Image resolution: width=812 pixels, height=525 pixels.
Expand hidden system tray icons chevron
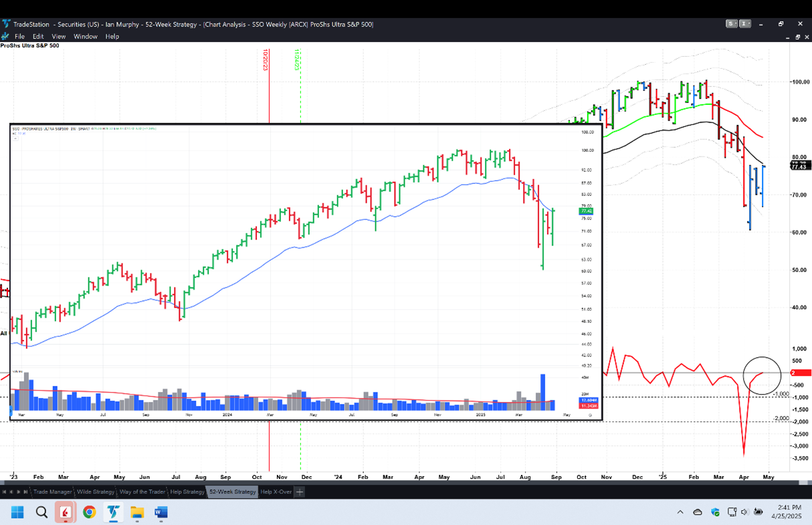point(680,512)
